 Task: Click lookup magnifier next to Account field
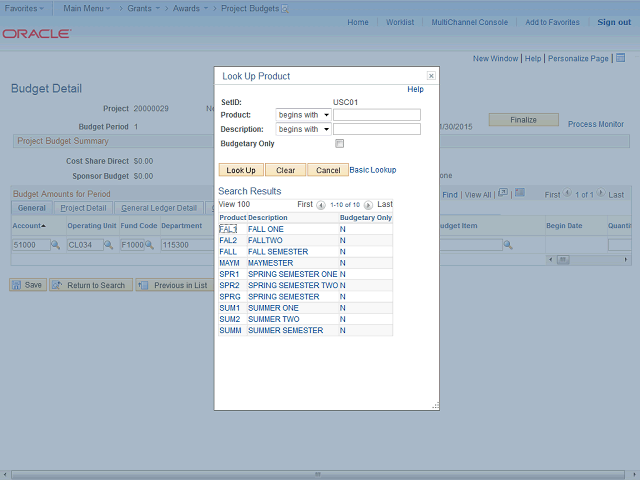[55, 245]
